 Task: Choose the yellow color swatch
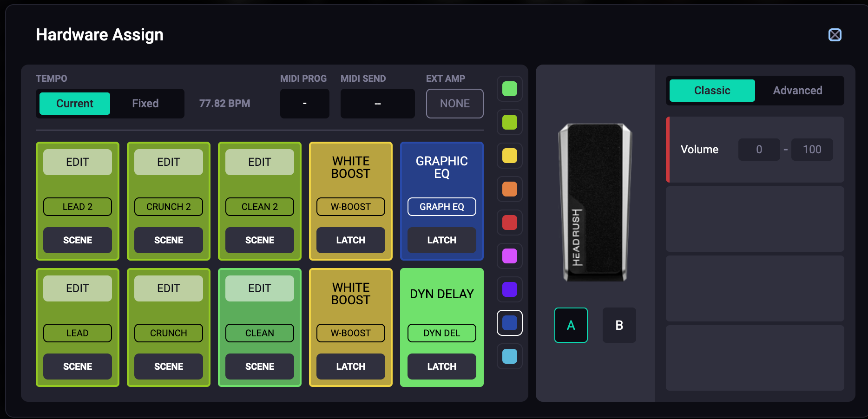pyautogui.click(x=510, y=156)
